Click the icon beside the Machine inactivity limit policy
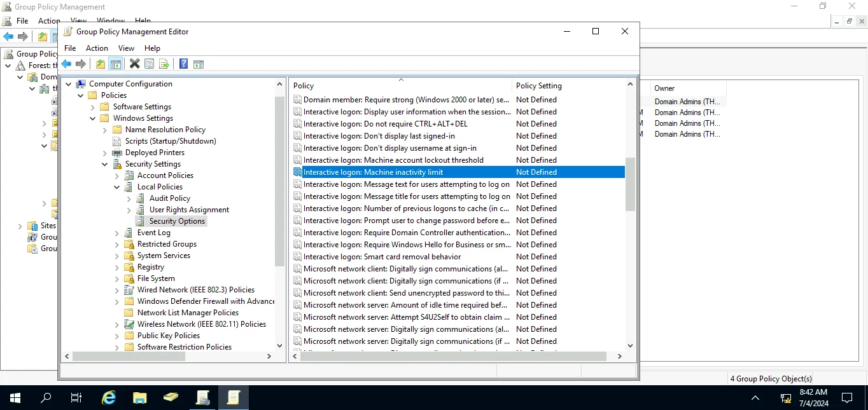 click(x=297, y=172)
